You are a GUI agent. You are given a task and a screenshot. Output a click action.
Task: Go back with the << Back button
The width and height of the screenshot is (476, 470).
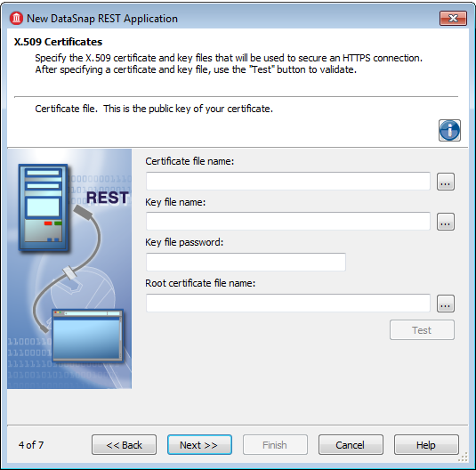[125, 445]
